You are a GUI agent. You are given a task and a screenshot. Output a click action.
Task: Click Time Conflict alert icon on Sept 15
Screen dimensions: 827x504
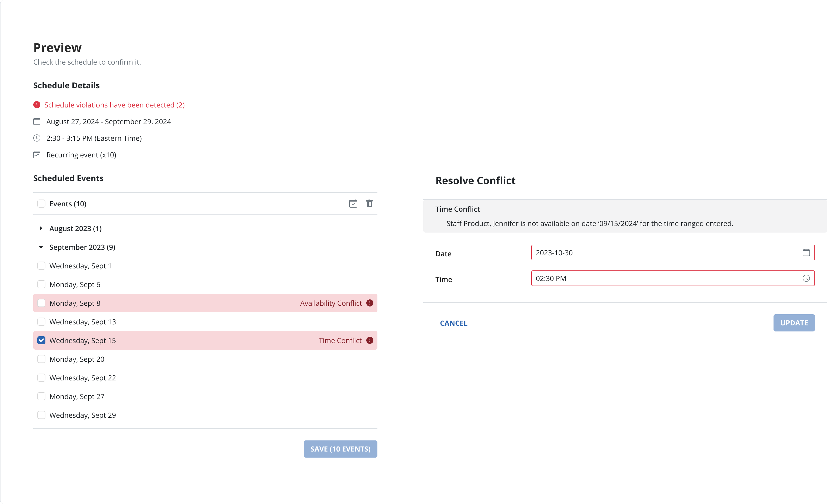[370, 341]
